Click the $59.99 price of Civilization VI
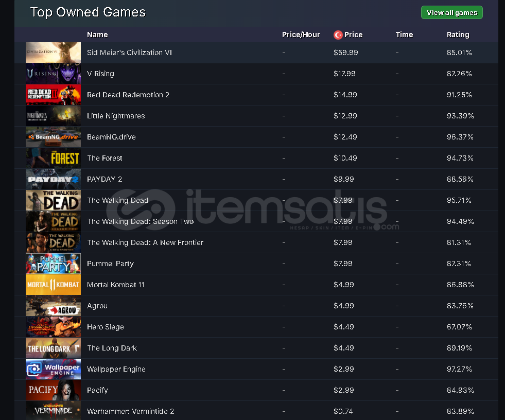Viewport: 505px width, 420px height. (345, 52)
